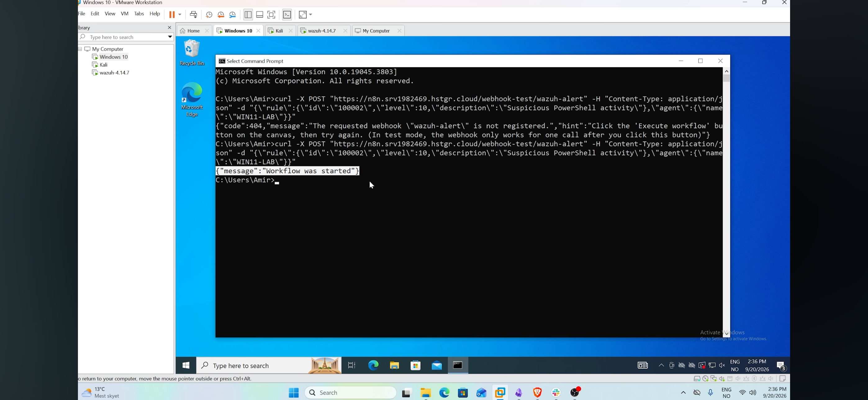Screen dimensions: 868x400
Task: Toggle the thumbnail bar view button
Action: tap(260, 15)
